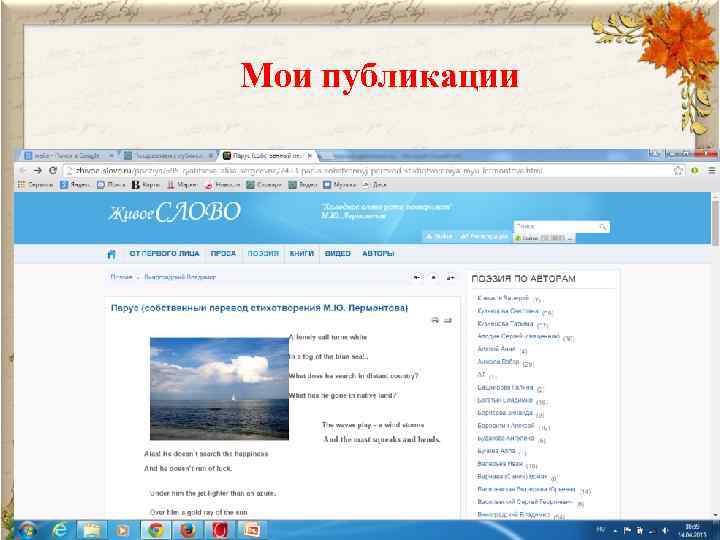Click the Action Center flag tray icon

pos(627,530)
